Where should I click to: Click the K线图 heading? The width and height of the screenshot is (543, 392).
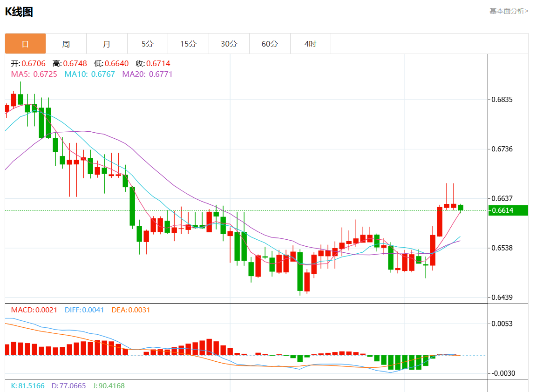coord(19,12)
